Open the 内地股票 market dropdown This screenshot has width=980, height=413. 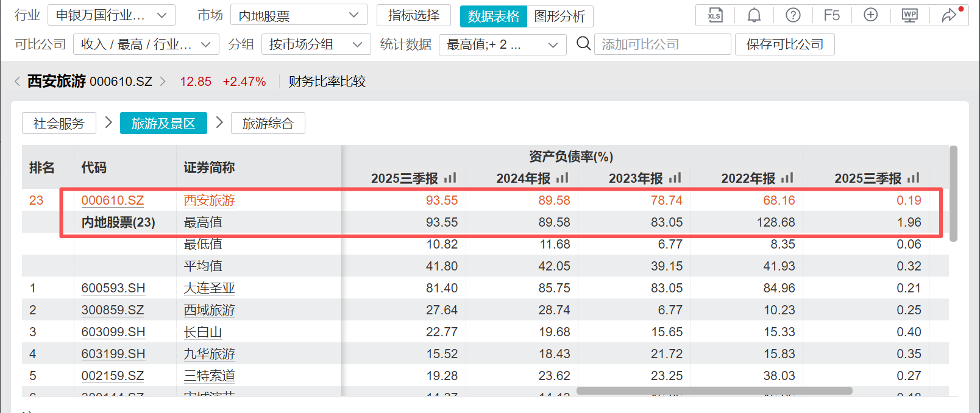pyautogui.click(x=299, y=15)
